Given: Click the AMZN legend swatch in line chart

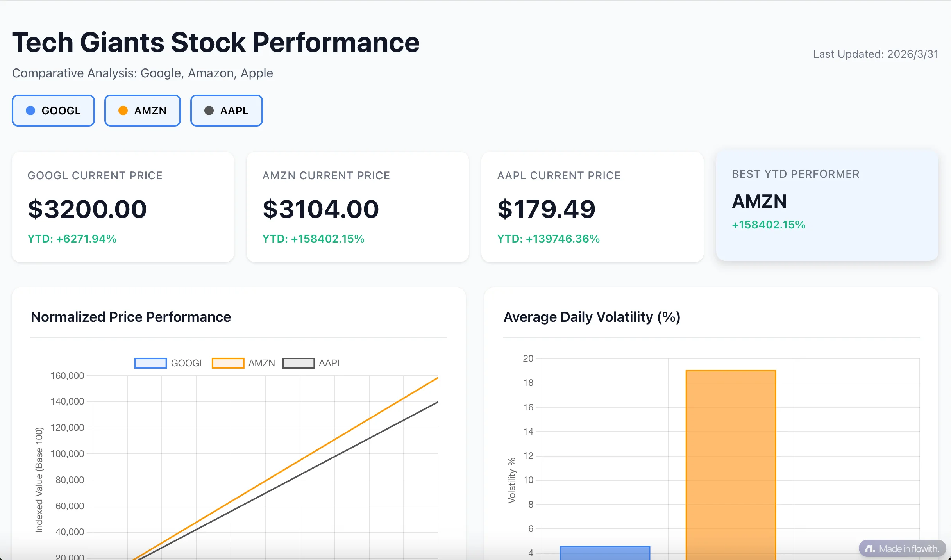Looking at the screenshot, I should coord(228,363).
